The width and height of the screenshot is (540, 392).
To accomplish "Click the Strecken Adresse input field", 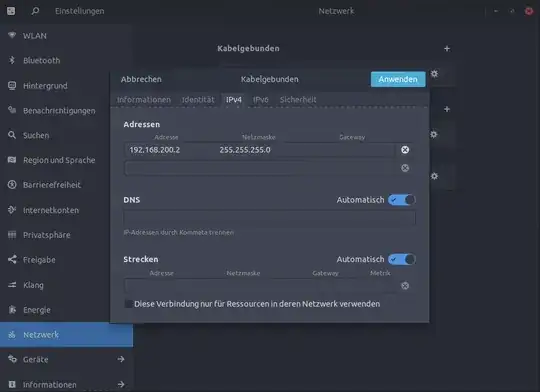I will tap(162, 286).
